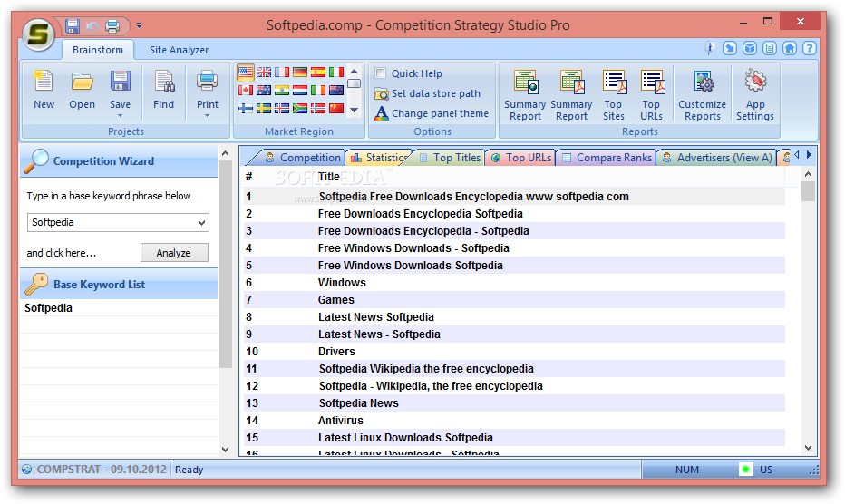Select the South Africa flag market region
This screenshot has height=504, width=845.
pos(300,109)
